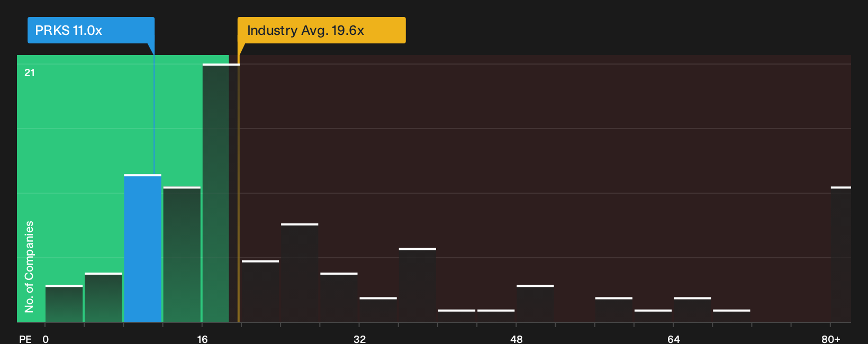Select the first histogram bar at PE 0
Screen dimensions: 868x344
coord(64,303)
